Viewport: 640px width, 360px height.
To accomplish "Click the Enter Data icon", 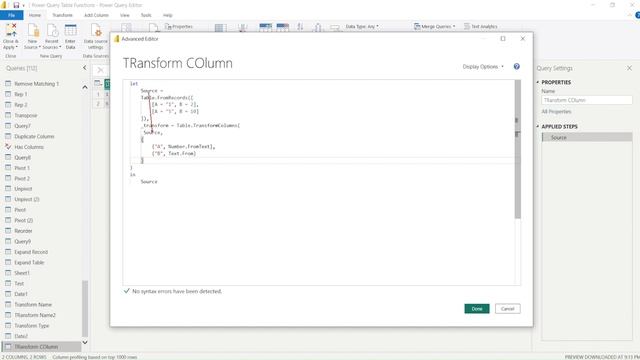I will (70, 30).
